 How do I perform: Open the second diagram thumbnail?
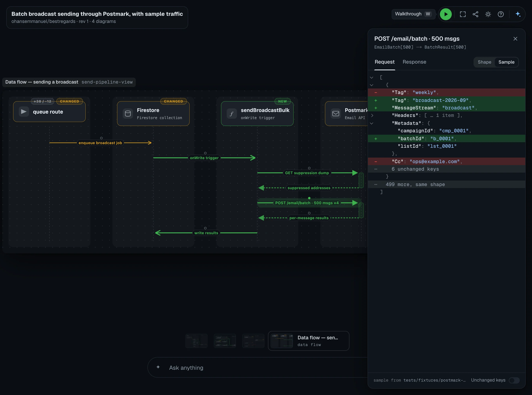tap(225, 341)
